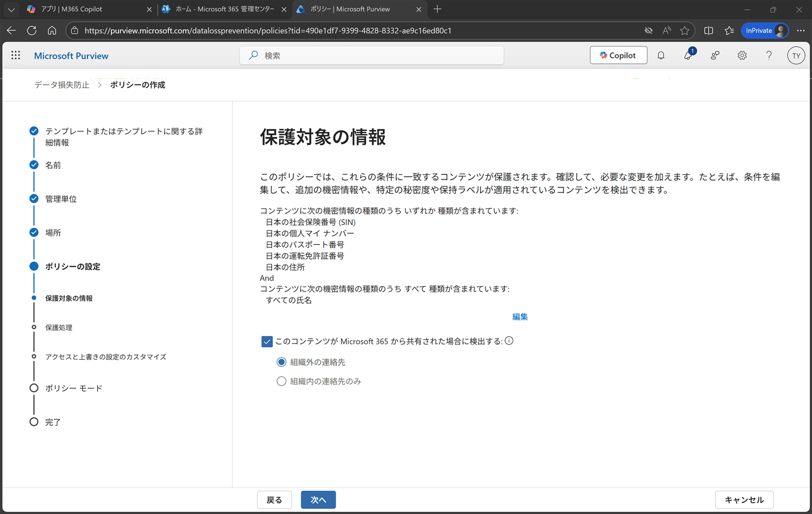Click the キャンセル button
The image size is (812, 514).
coord(744,500)
